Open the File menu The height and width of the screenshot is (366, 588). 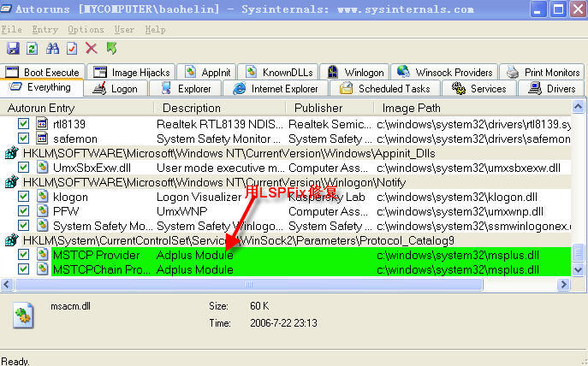click(11, 29)
